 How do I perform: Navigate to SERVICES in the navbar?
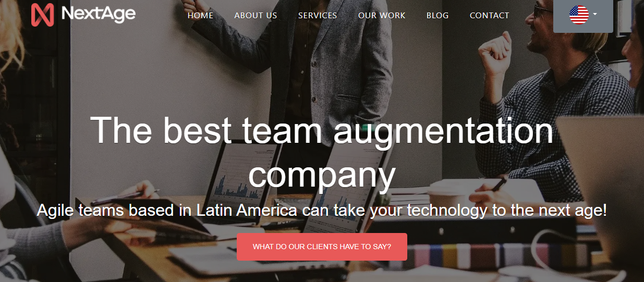pos(318,16)
